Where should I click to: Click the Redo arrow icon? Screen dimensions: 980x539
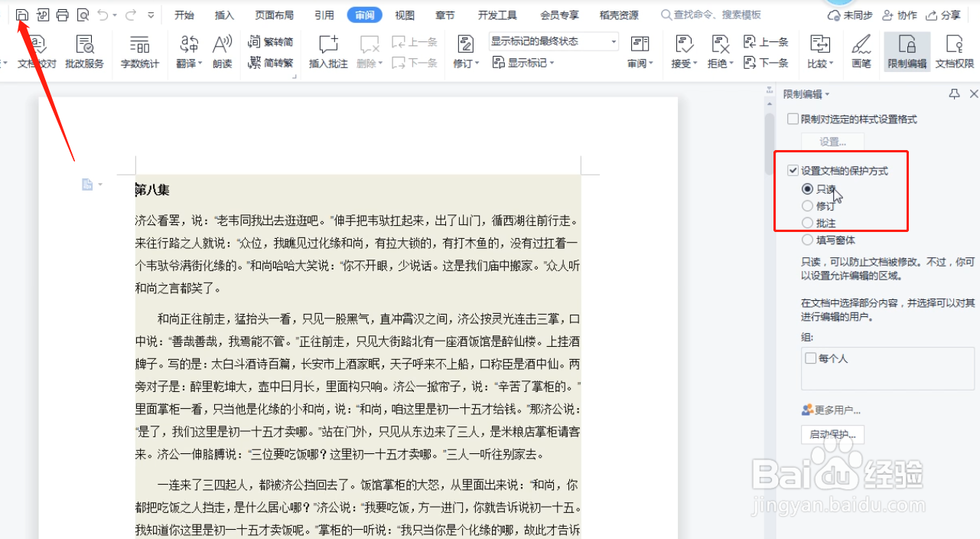[131, 15]
